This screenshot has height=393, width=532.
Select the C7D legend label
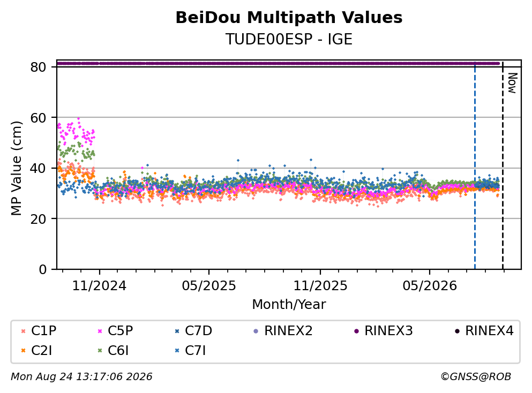[198, 330]
